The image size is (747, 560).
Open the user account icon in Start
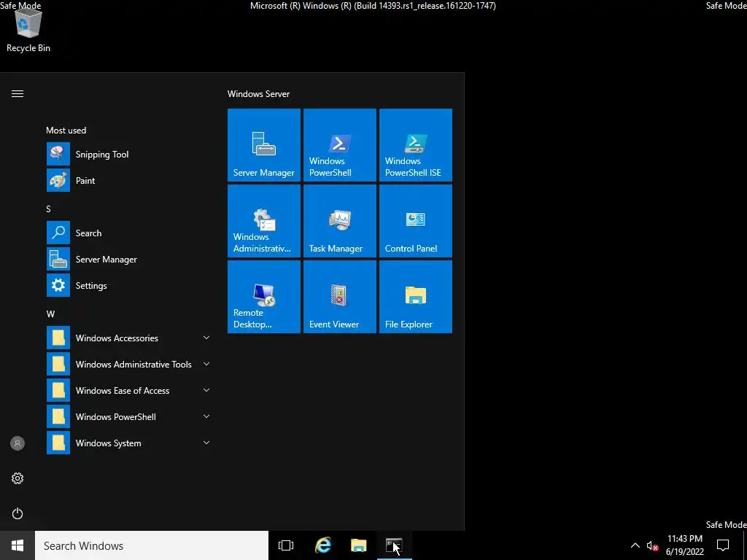[x=18, y=443]
